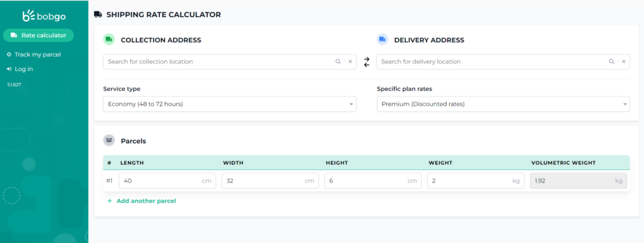Edit the Width field showing 32
The image size is (644, 243).
coord(270,181)
